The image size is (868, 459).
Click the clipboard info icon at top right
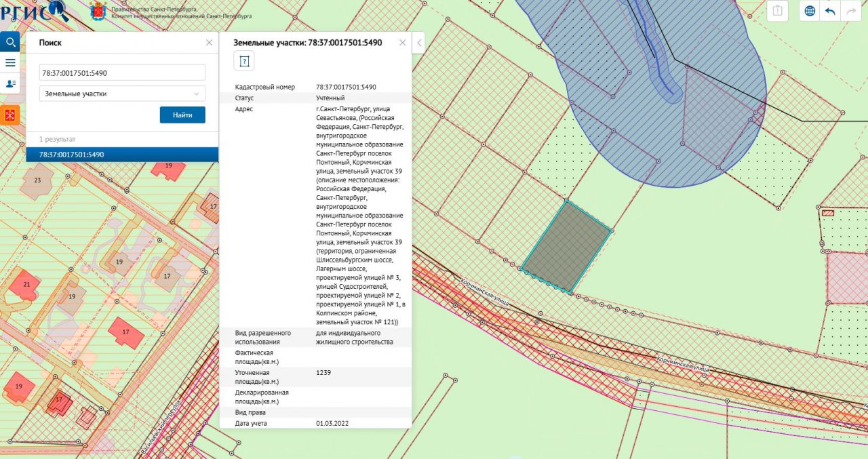click(x=777, y=11)
